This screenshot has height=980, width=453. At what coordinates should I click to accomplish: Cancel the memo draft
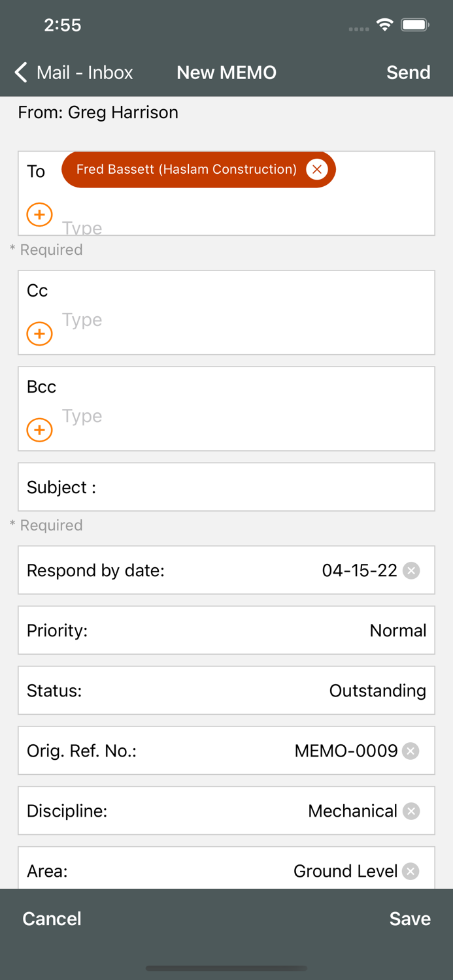[x=52, y=919]
